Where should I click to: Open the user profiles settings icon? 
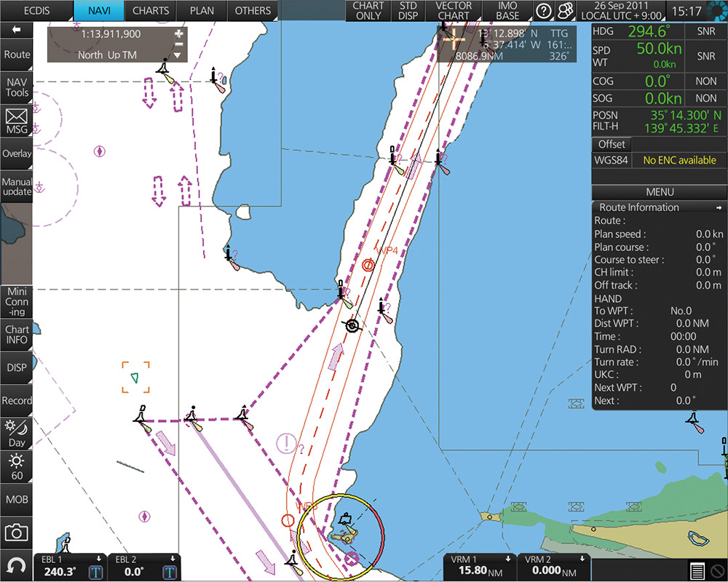click(565, 11)
